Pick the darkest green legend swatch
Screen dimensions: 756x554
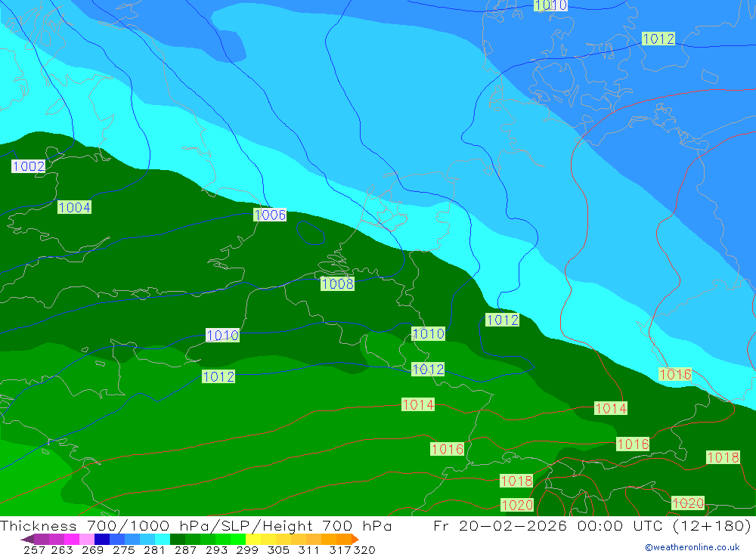pyautogui.click(x=178, y=539)
